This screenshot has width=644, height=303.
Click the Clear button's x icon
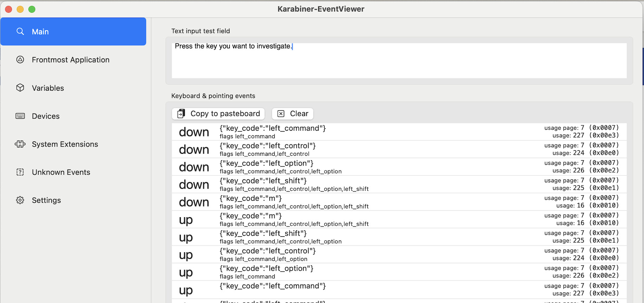(281, 114)
